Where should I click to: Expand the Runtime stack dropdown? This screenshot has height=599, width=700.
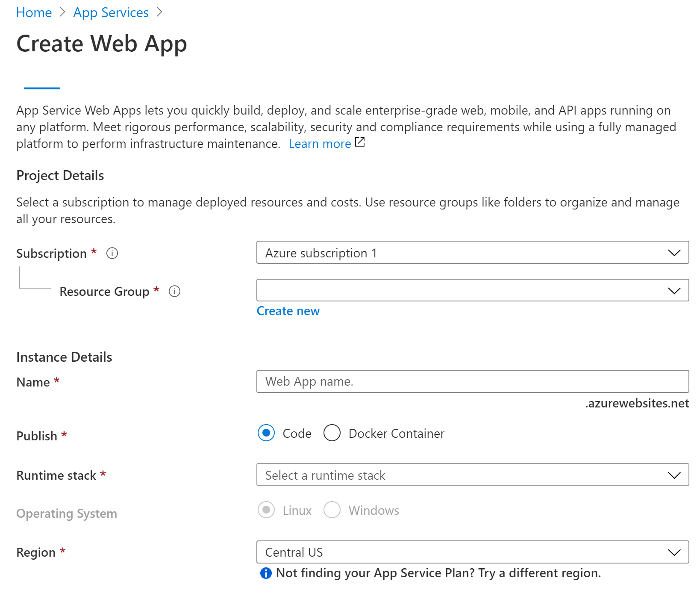pos(473,475)
